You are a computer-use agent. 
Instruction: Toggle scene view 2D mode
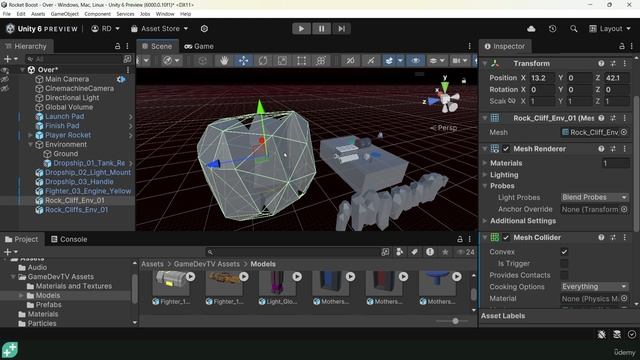[x=350, y=61]
